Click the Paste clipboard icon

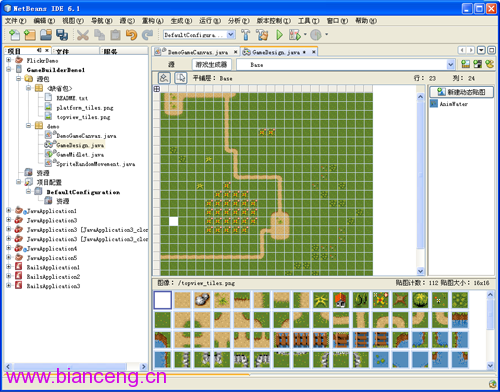pyautogui.click(x=115, y=35)
